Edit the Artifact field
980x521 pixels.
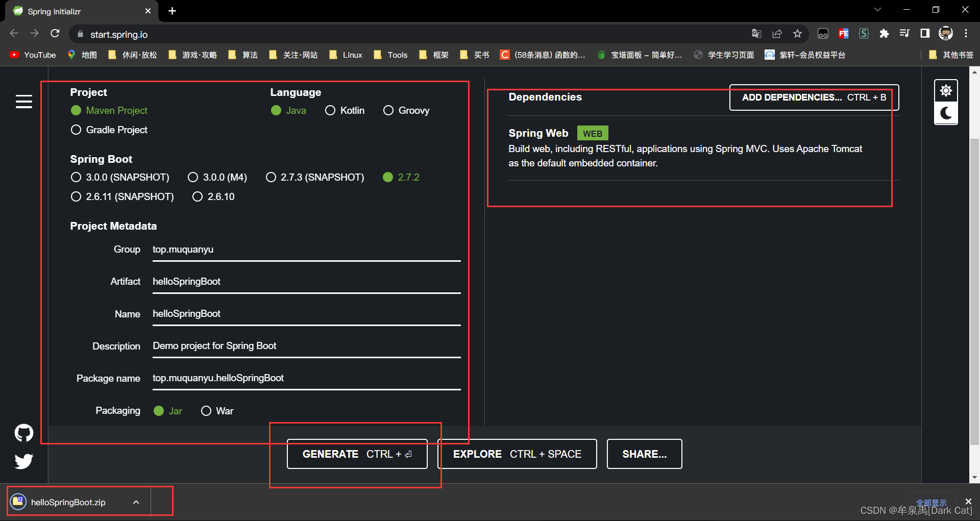click(x=306, y=282)
